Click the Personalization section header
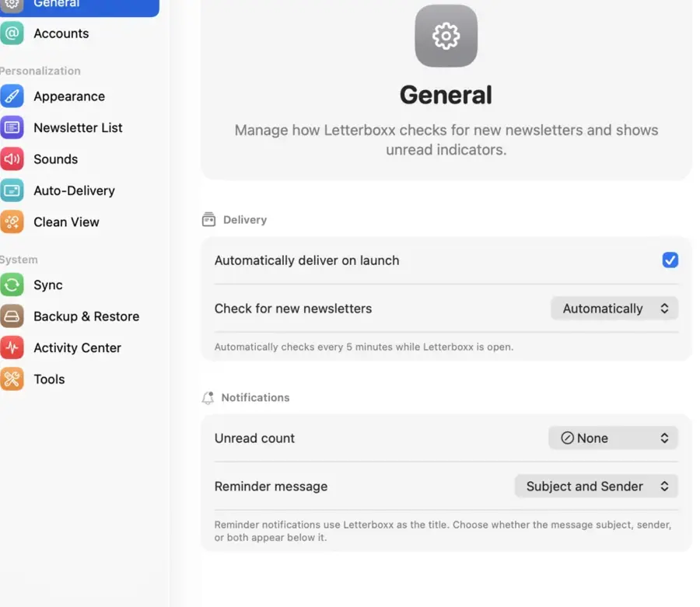 point(40,71)
